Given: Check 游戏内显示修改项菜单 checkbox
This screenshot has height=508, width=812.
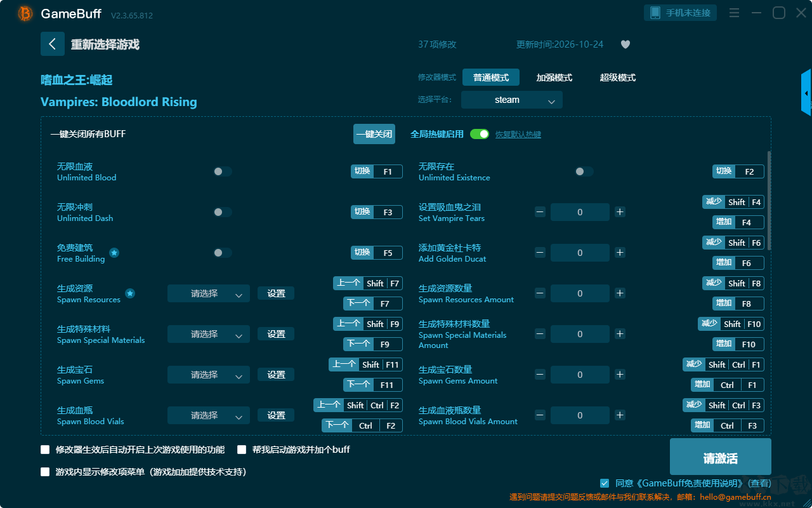Looking at the screenshot, I should [45, 472].
